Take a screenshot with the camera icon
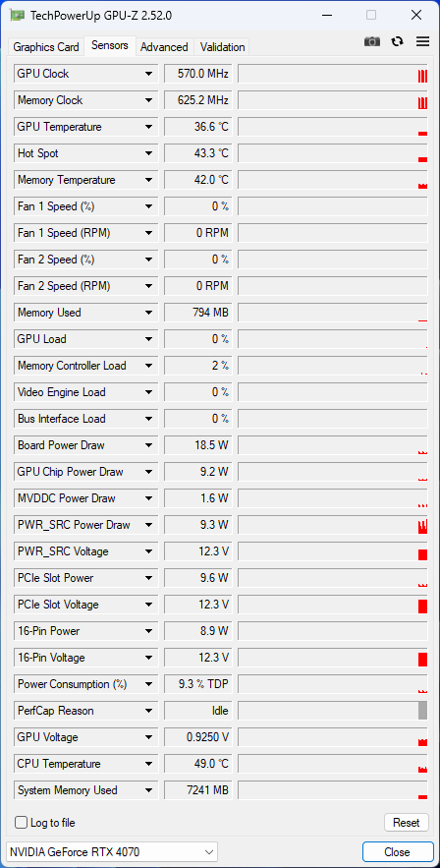This screenshot has width=440, height=868. [372, 41]
